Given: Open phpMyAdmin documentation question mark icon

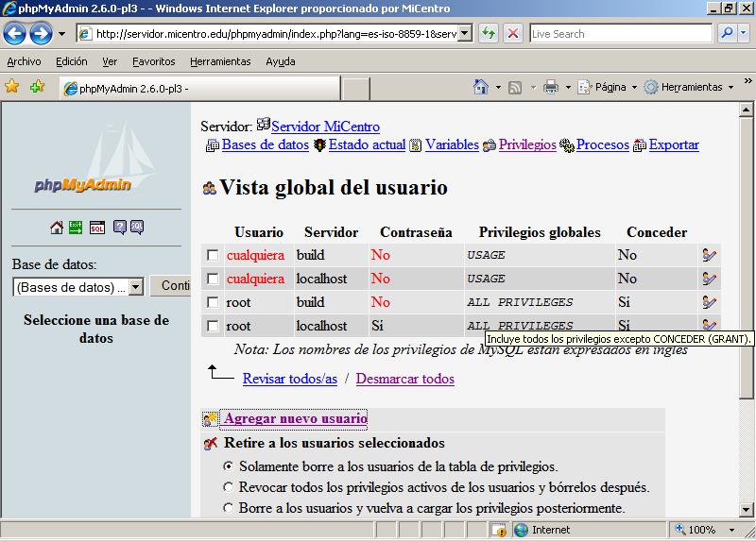Looking at the screenshot, I should tap(120, 227).
